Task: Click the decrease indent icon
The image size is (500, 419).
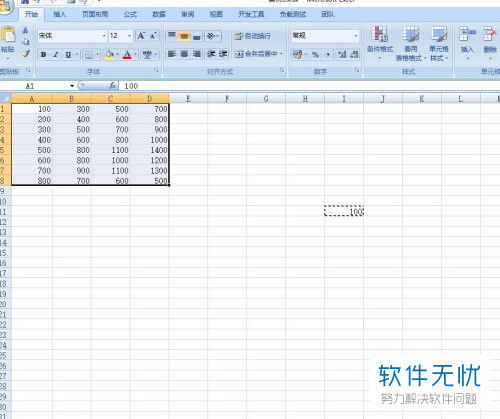Action: tap(211, 54)
